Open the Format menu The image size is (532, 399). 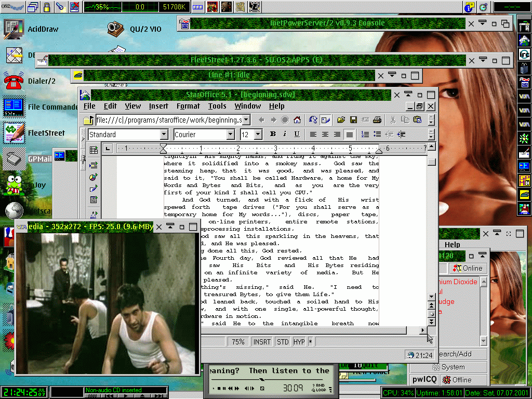[188, 106]
